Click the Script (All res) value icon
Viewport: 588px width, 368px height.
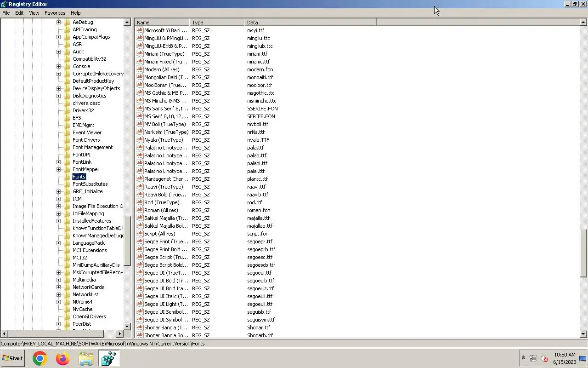pos(140,234)
